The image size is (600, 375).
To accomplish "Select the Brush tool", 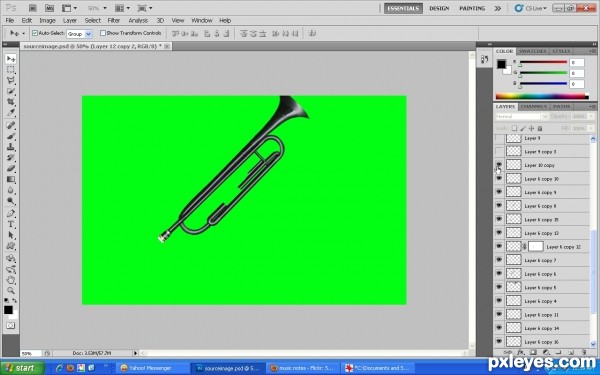I will tap(11, 136).
